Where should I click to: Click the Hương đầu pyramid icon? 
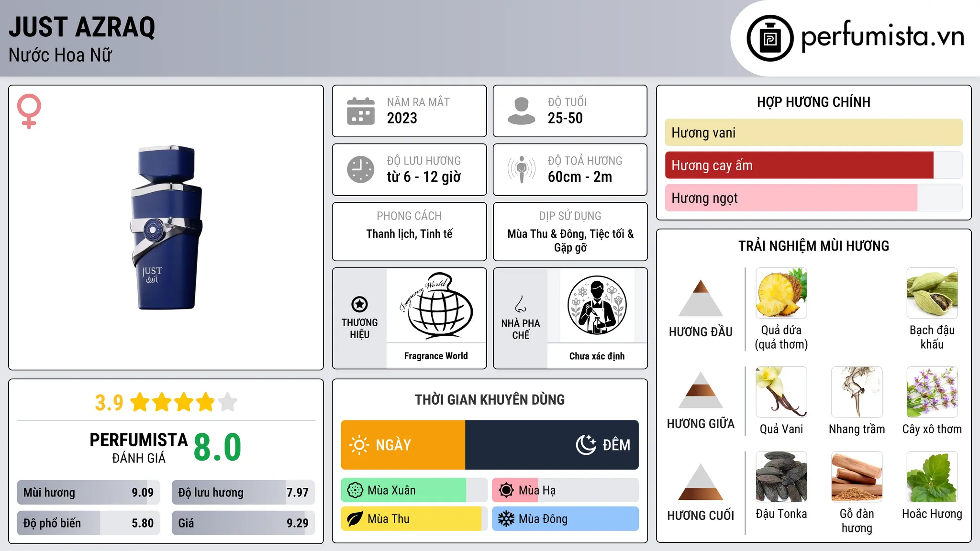point(701,298)
